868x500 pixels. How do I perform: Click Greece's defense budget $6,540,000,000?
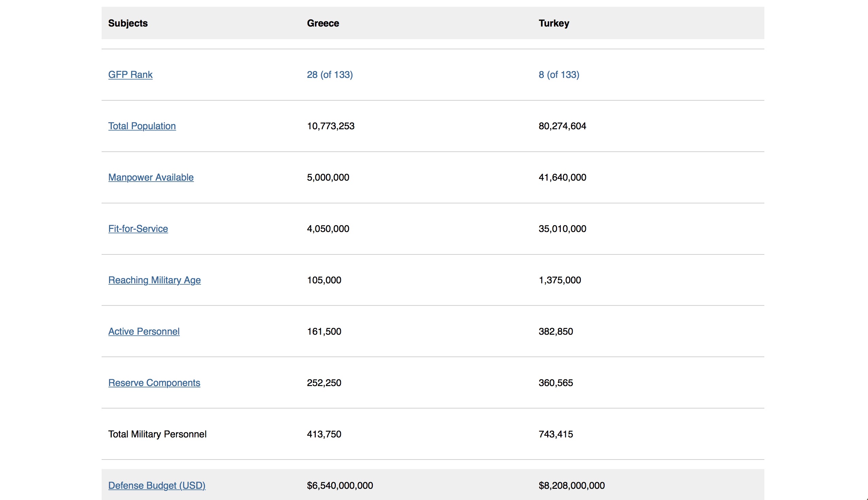pos(339,485)
